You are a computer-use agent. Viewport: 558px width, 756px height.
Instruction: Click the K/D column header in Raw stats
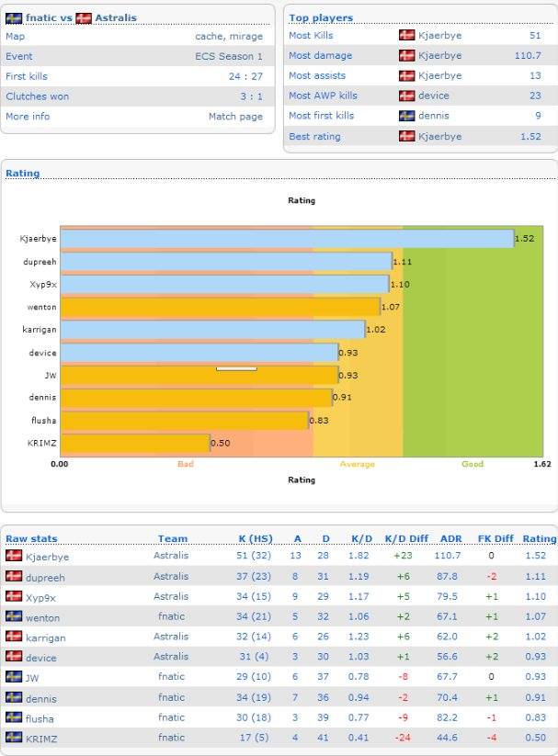(x=362, y=538)
